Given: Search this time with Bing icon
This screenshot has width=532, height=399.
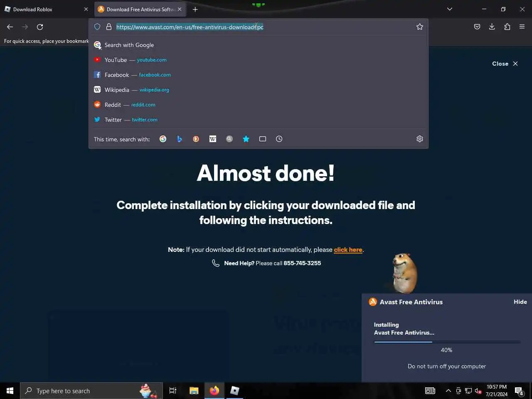Looking at the screenshot, I should pos(180,139).
